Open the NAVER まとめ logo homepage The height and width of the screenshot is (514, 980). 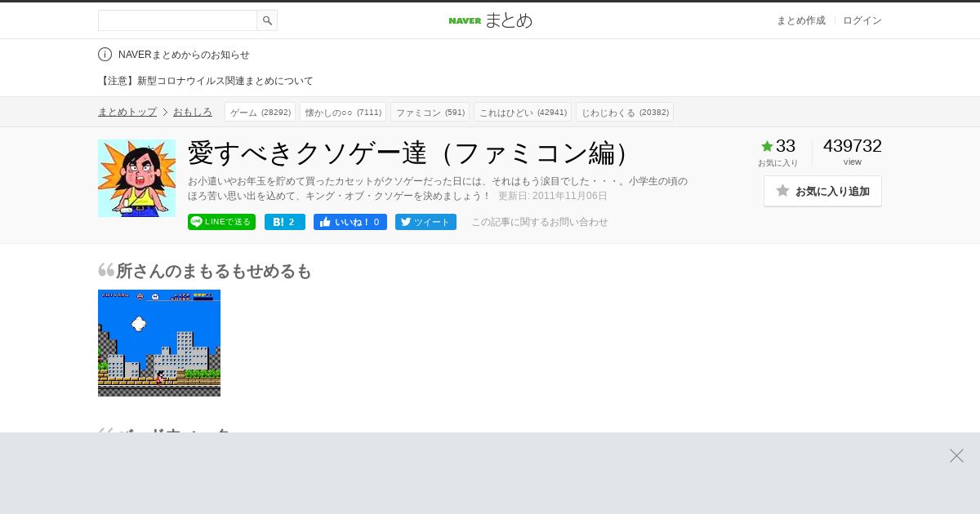(490, 20)
